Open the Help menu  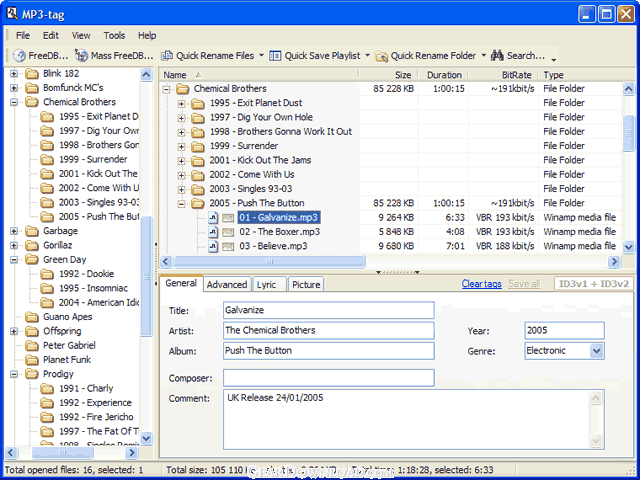tap(147, 36)
